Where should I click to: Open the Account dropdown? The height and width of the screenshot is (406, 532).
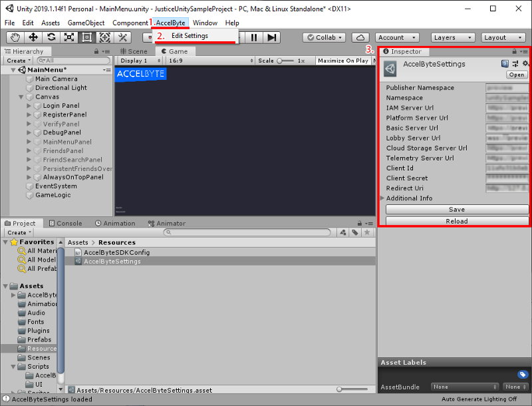[396, 37]
